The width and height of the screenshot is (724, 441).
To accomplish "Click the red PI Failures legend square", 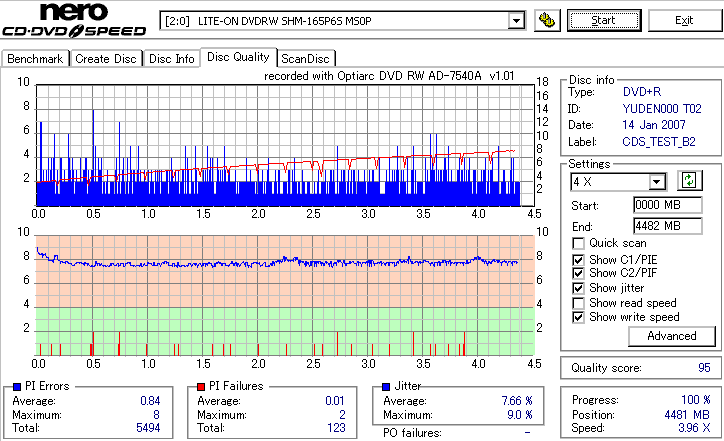I will coord(201,387).
